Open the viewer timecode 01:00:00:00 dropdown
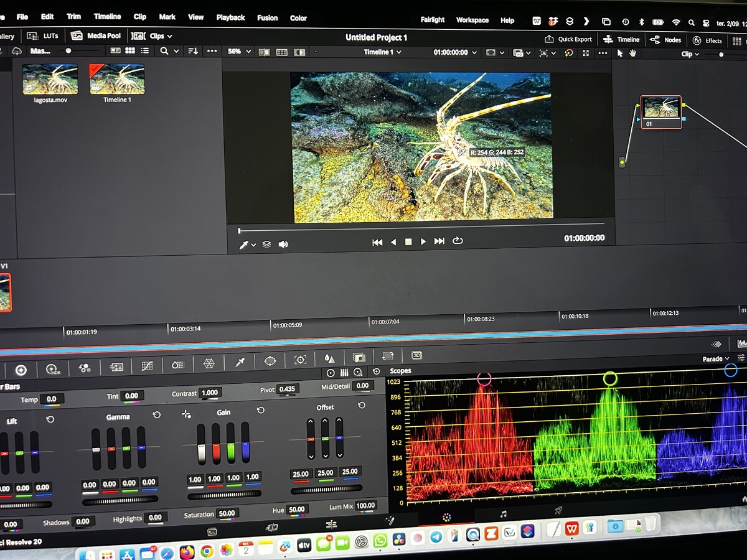Screen dimensions: 747x560 (x=456, y=52)
